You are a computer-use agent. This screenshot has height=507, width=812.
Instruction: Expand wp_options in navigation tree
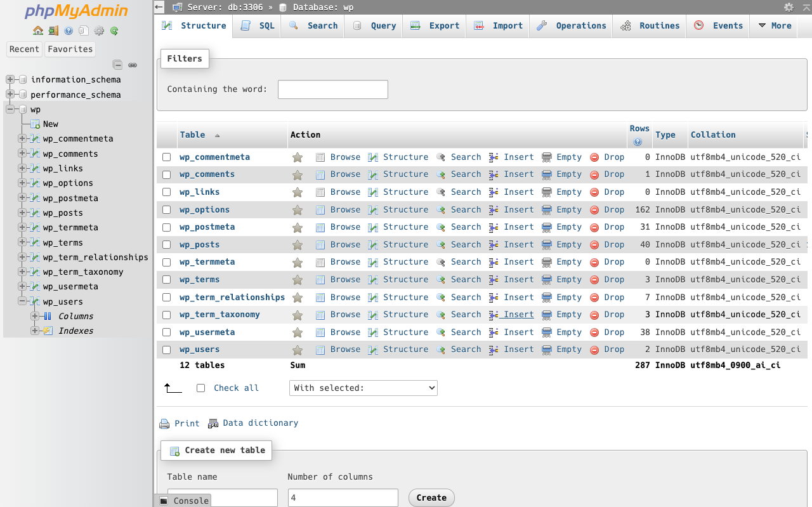[x=22, y=183]
